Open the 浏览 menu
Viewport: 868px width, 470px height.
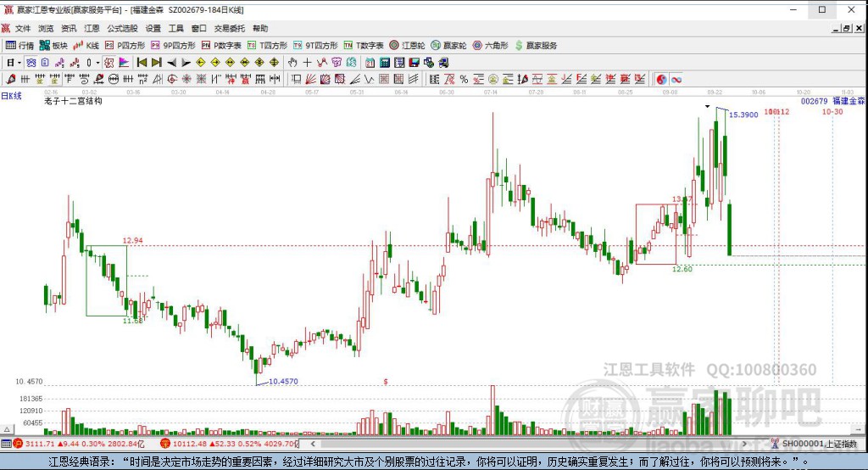(x=46, y=28)
